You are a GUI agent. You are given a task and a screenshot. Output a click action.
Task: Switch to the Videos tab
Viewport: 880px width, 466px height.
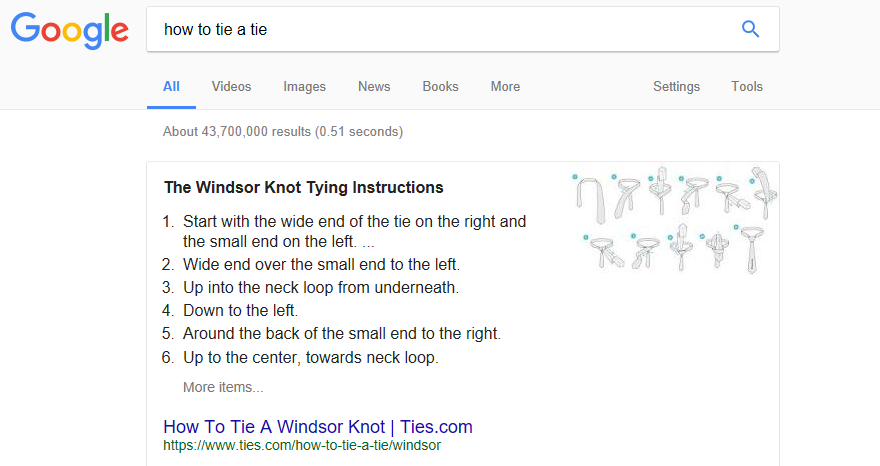pos(231,87)
